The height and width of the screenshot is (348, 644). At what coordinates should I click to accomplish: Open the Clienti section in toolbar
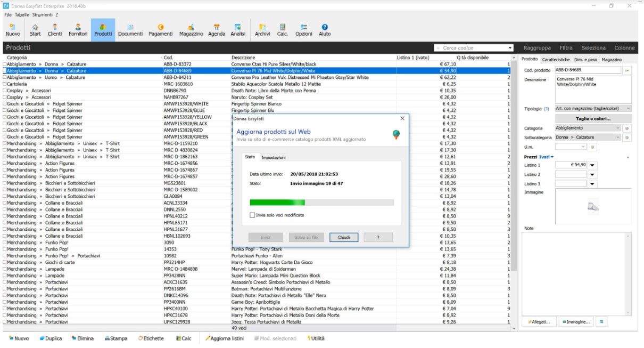[x=55, y=30]
